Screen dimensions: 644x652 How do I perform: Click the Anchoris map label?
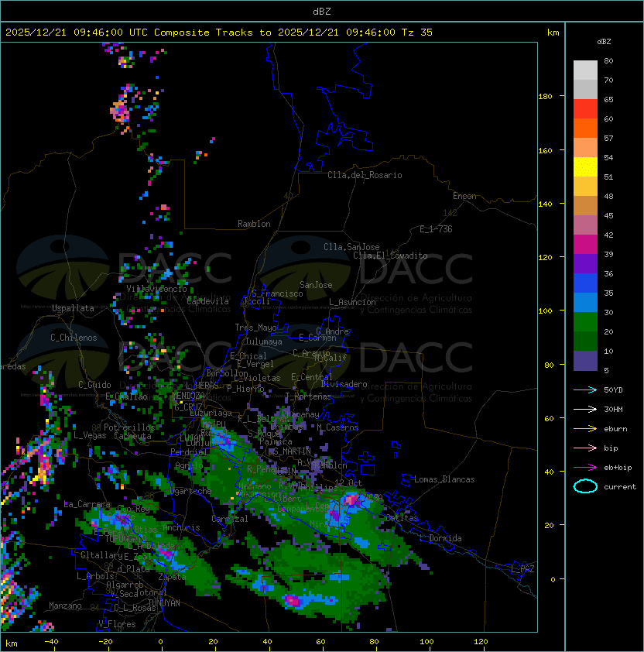(x=181, y=527)
